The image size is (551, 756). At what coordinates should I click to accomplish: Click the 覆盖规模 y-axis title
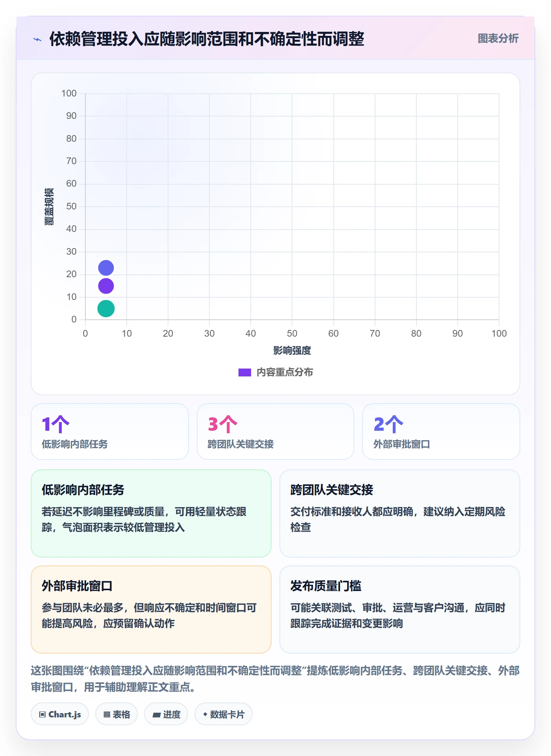pyautogui.click(x=49, y=207)
